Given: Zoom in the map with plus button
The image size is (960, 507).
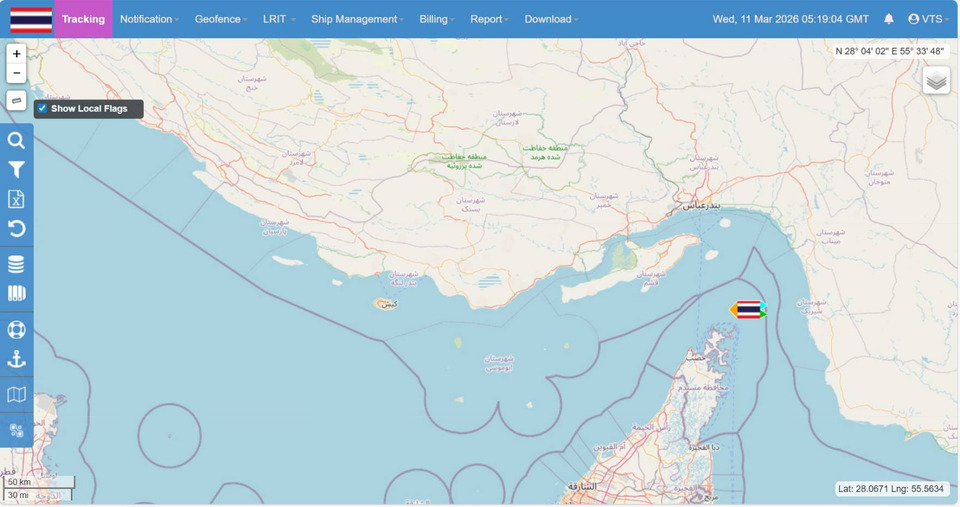Looking at the screenshot, I should click(x=16, y=54).
